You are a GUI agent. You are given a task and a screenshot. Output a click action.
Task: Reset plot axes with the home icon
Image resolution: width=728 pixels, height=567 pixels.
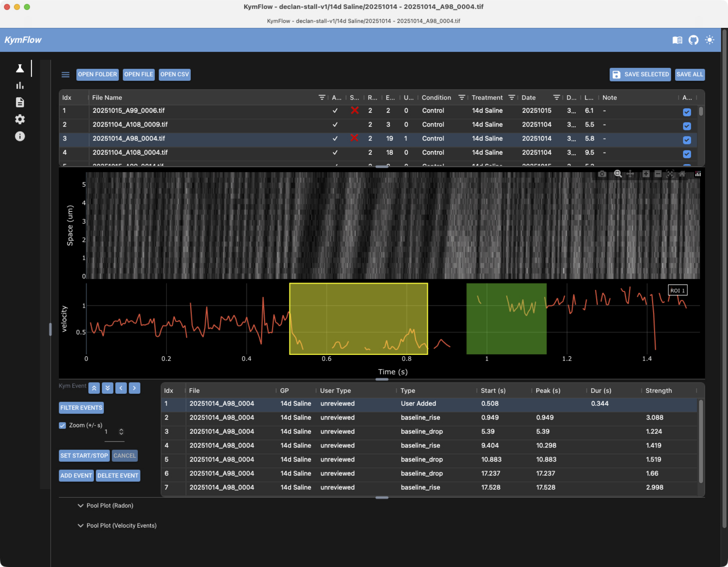click(682, 174)
